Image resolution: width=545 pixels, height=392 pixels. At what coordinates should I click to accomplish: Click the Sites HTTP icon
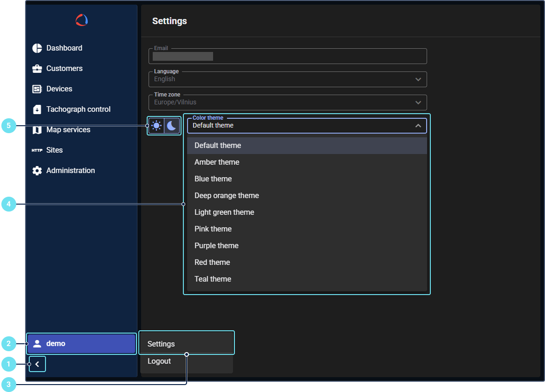coord(37,150)
